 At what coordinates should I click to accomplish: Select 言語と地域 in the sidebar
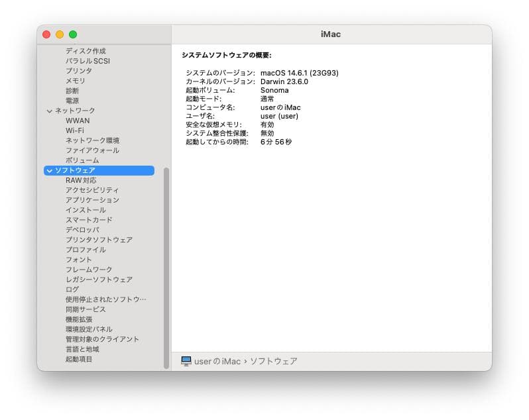[x=82, y=349]
